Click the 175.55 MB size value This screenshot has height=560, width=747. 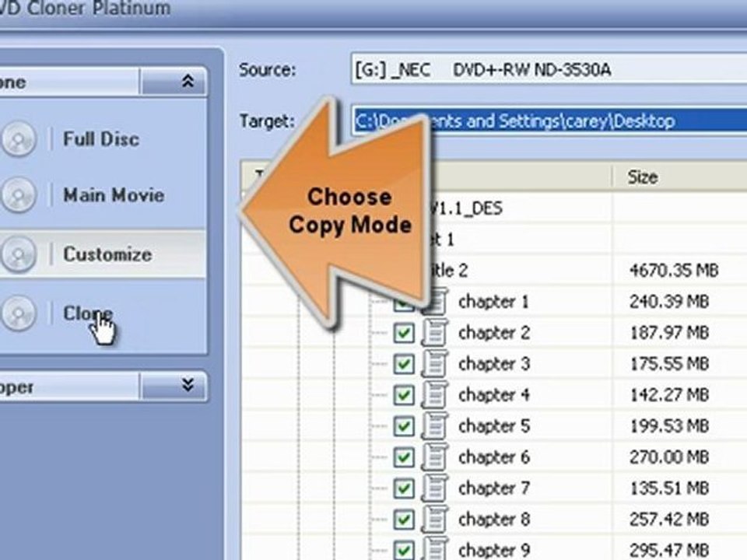[x=669, y=364]
